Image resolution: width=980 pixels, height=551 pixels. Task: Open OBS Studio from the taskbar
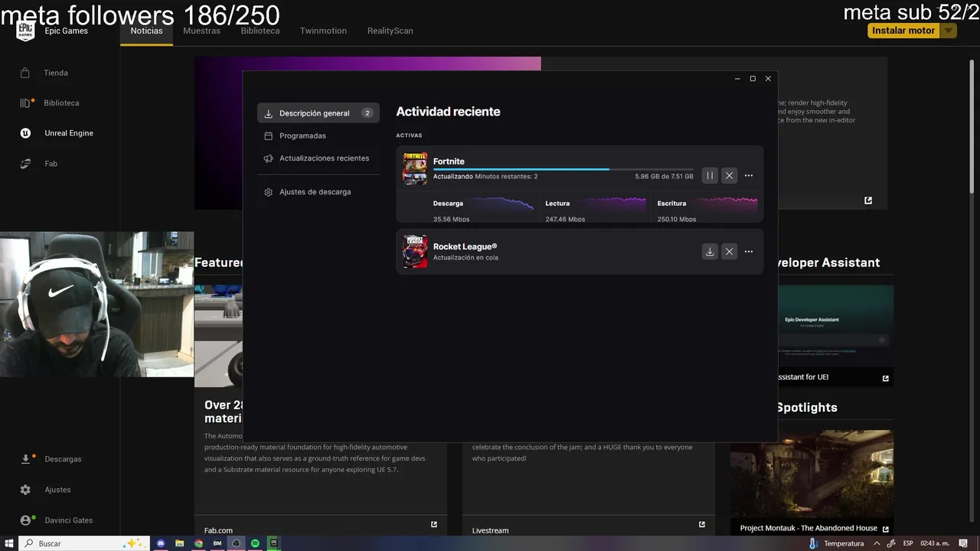click(x=237, y=543)
